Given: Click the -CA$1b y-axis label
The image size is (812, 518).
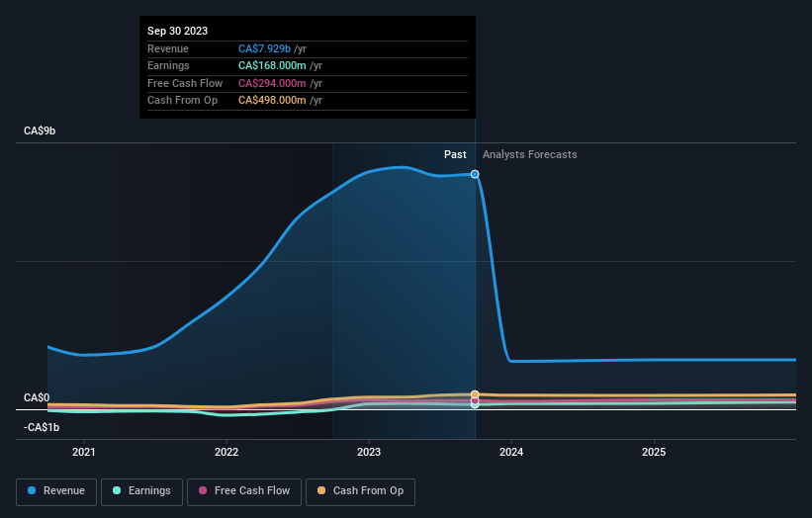Looking at the screenshot, I should 42,427.
